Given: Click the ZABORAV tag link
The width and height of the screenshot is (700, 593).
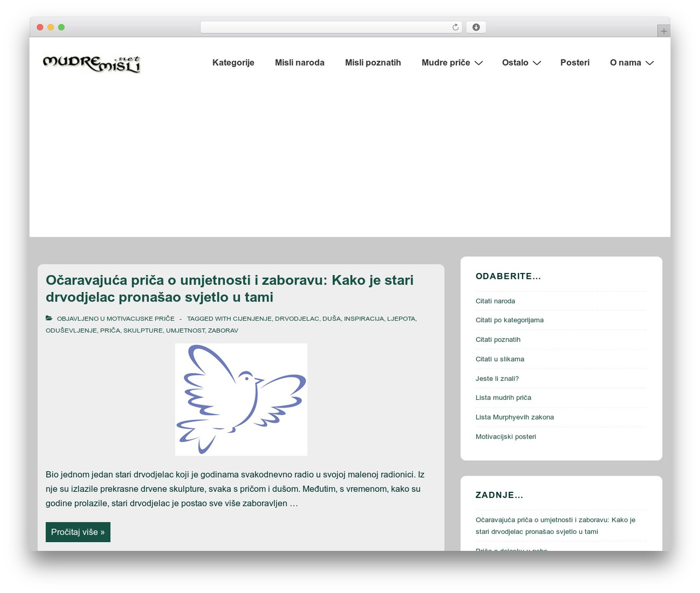Looking at the screenshot, I should tap(223, 330).
